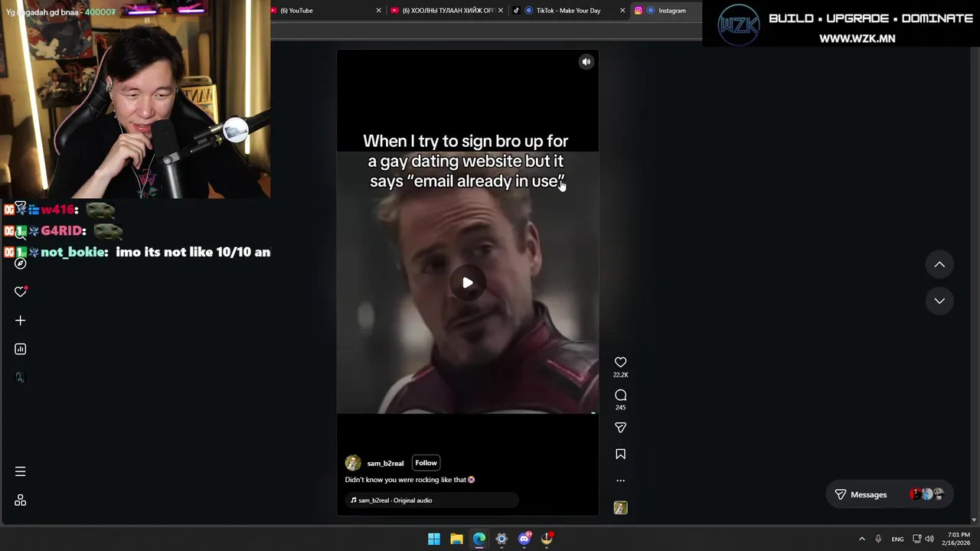Open Microsoft Edge from the taskbar
The height and width of the screenshot is (551, 980).
479,539
